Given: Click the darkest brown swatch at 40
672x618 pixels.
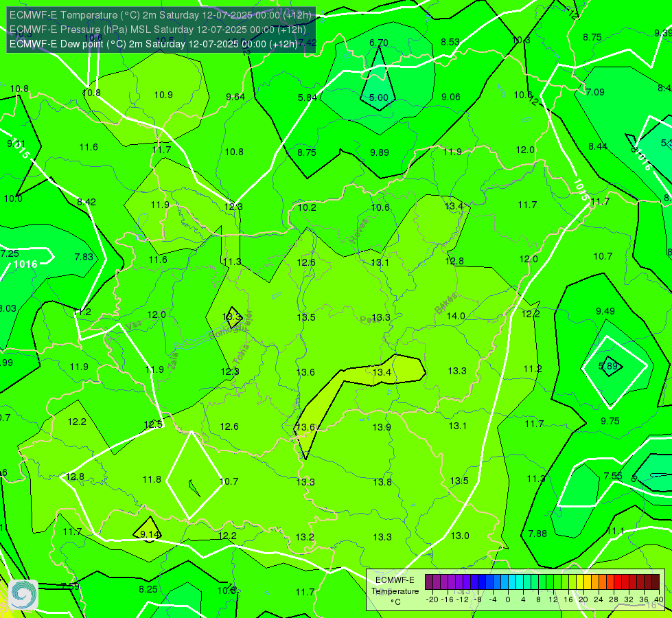Looking at the screenshot, I should (656, 582).
